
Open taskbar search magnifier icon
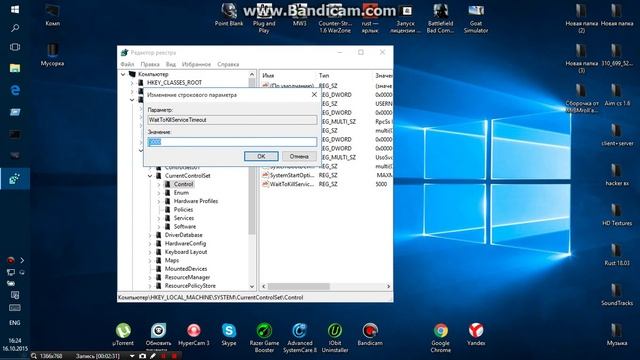click(15, 28)
